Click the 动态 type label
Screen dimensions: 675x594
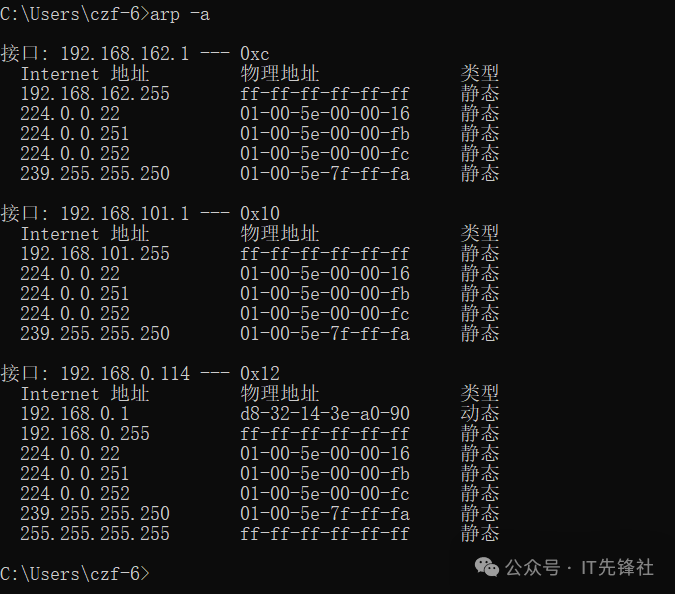479,413
